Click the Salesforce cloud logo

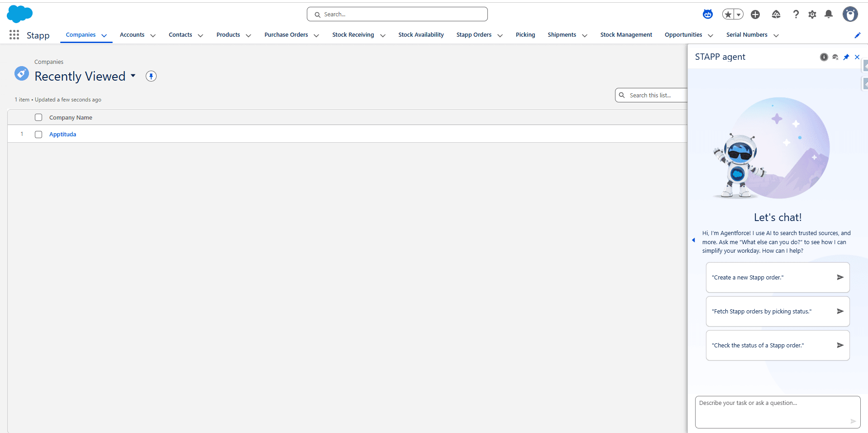19,14
